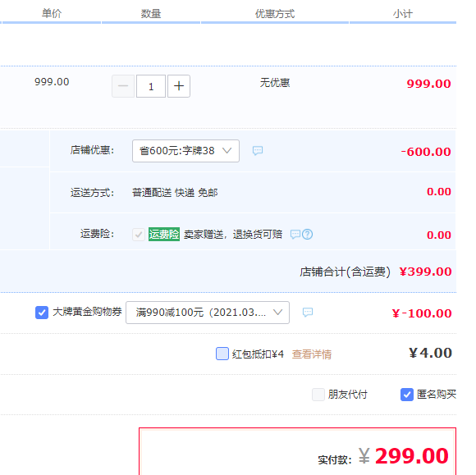The width and height of the screenshot is (476, 475).
Task: Uncheck the 大牌黄金购物券 checkbox
Action: [x=42, y=313]
